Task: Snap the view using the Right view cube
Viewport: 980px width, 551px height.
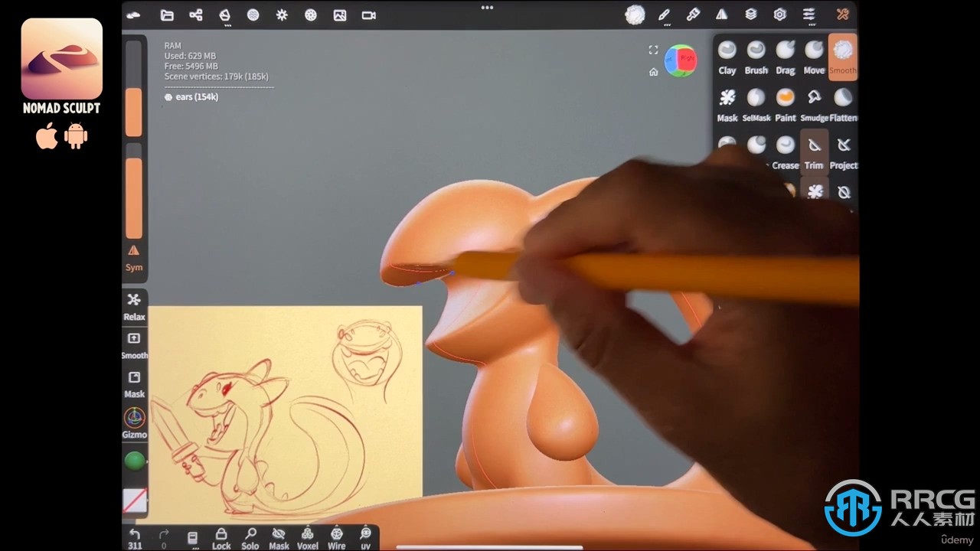Action: click(x=687, y=60)
